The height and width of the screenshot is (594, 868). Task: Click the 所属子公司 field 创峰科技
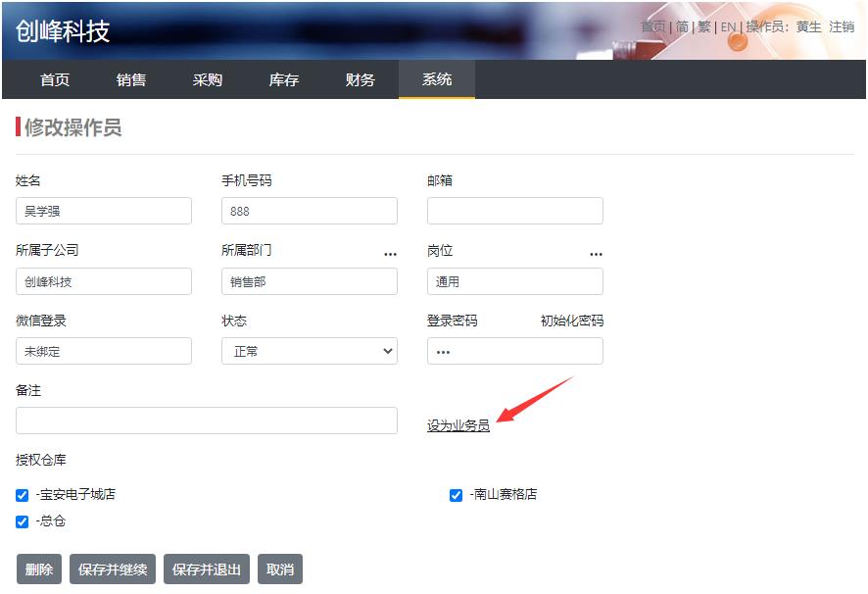[104, 281]
